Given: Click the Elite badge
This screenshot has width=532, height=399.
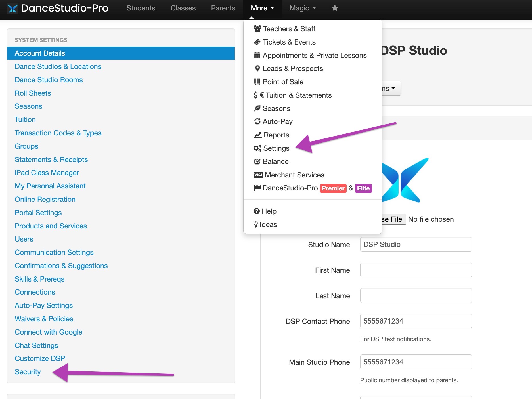Looking at the screenshot, I should pyautogui.click(x=363, y=188).
